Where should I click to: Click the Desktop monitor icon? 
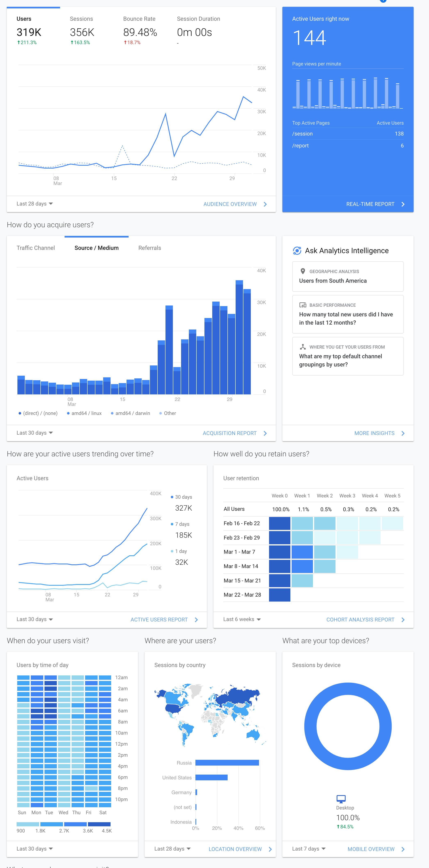(x=341, y=799)
